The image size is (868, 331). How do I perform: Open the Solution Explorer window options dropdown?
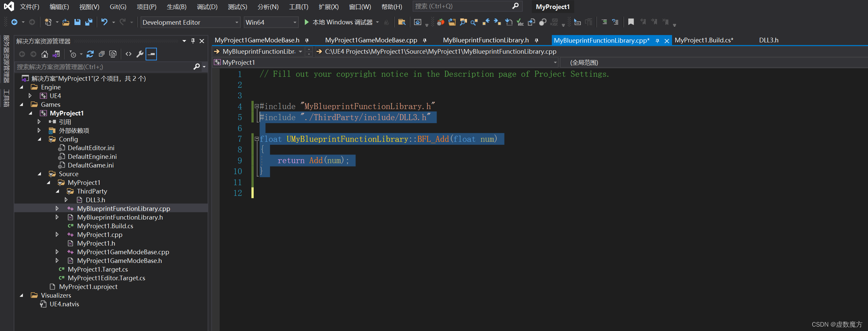184,41
